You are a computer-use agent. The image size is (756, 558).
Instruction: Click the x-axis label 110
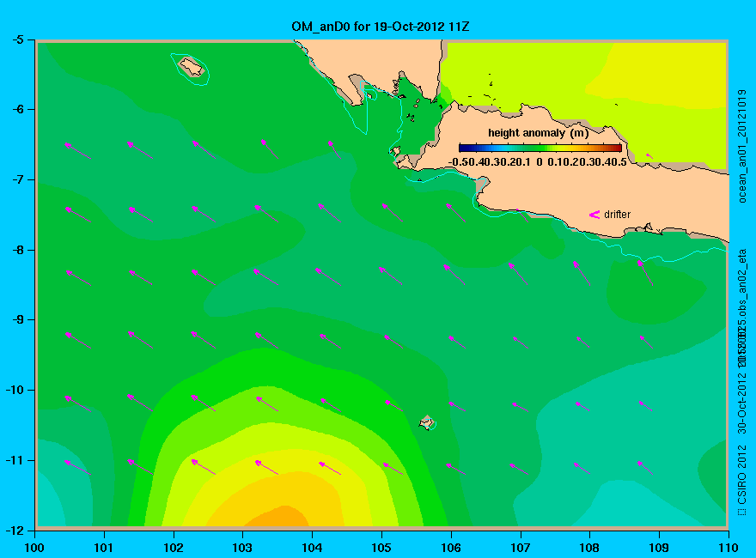[728, 548]
